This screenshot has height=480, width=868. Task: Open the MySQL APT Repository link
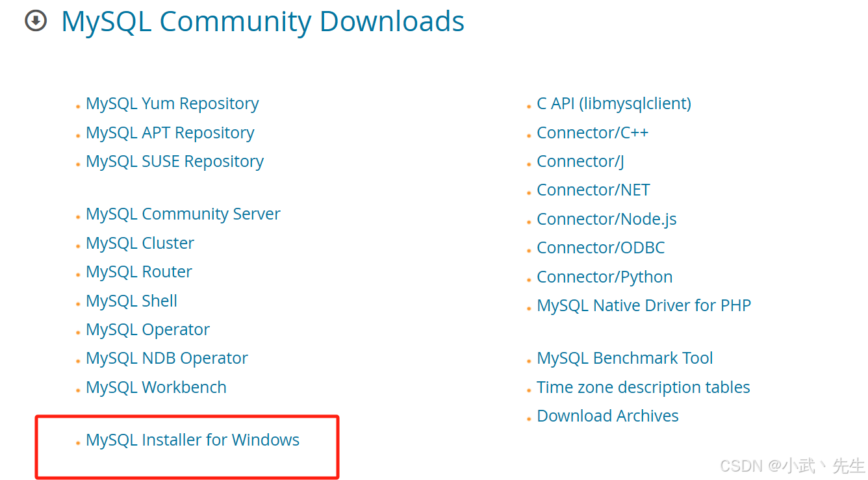[x=170, y=133]
